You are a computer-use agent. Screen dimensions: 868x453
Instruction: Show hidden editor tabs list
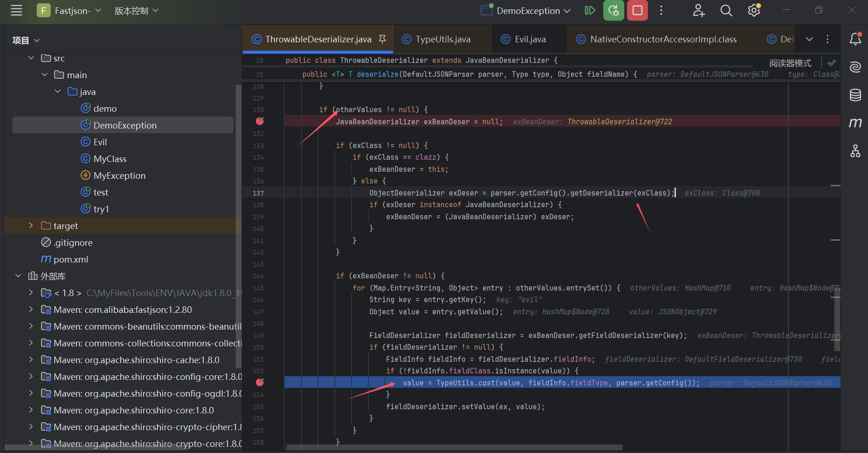coord(809,39)
